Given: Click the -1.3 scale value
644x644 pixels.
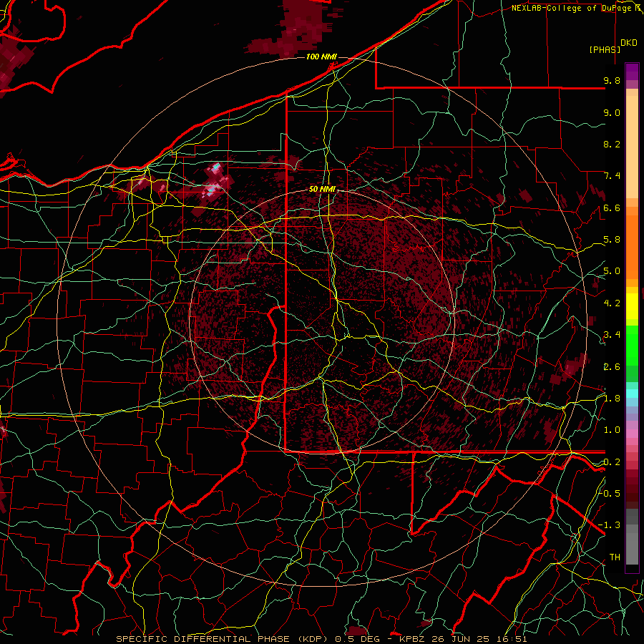Looking at the screenshot, I should click(610, 525).
